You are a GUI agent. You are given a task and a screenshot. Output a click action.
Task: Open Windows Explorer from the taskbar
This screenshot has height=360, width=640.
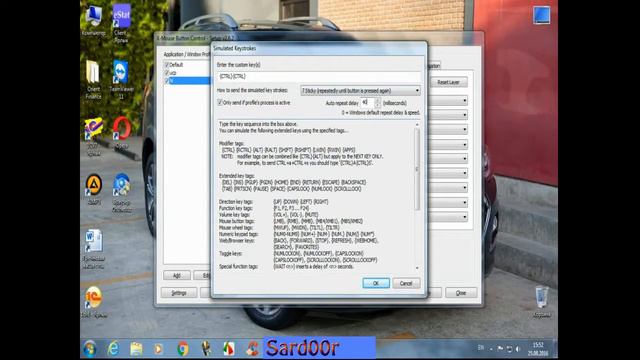136,349
